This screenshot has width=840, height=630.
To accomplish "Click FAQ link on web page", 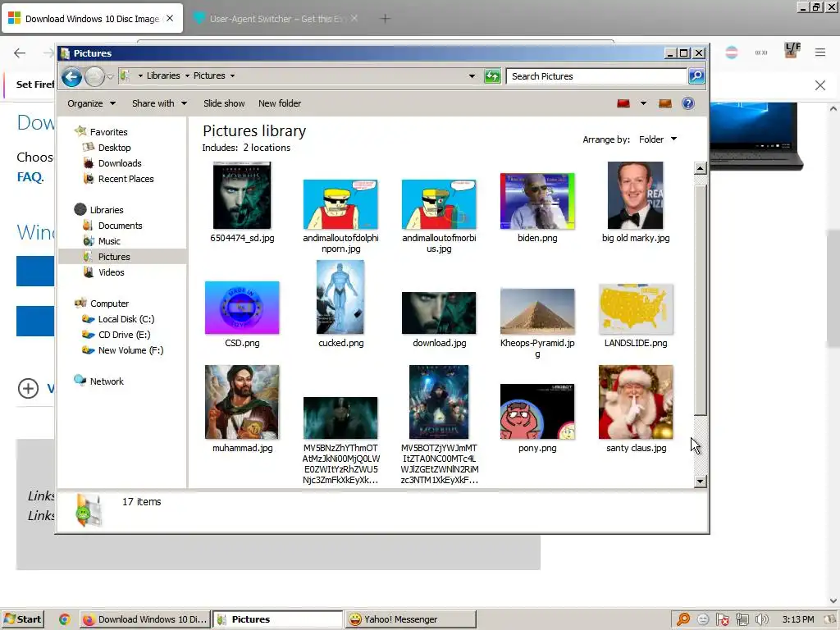I will click(30, 177).
